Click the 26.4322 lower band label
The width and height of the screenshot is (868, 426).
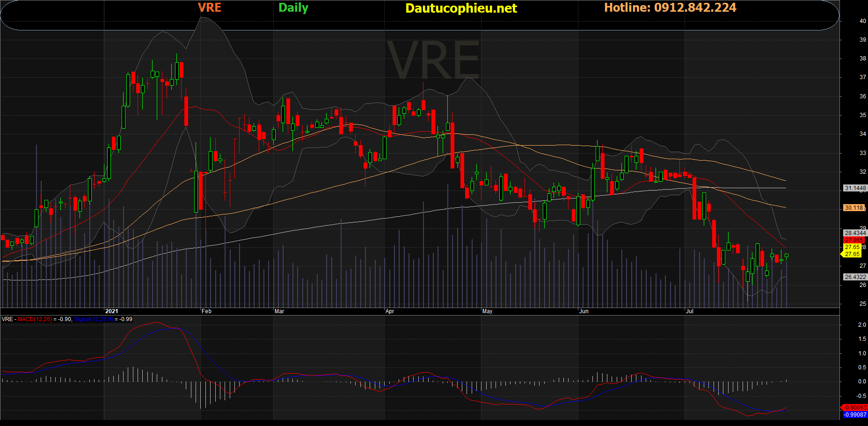(855, 277)
